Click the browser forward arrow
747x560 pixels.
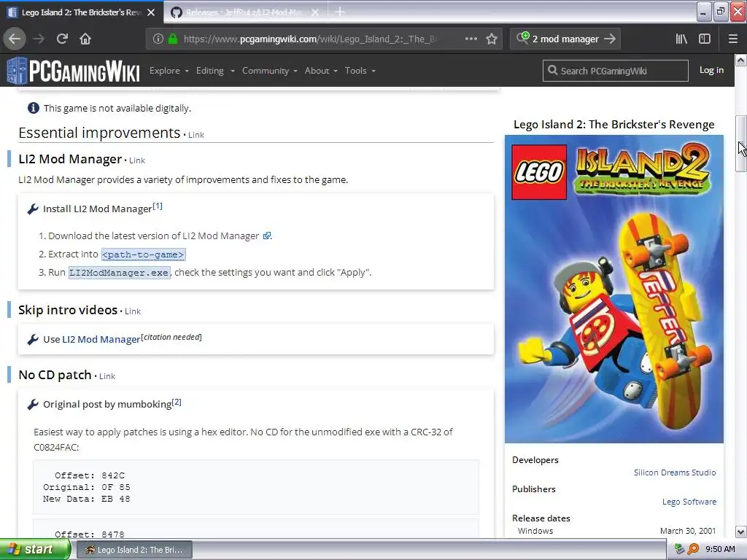pyautogui.click(x=39, y=39)
